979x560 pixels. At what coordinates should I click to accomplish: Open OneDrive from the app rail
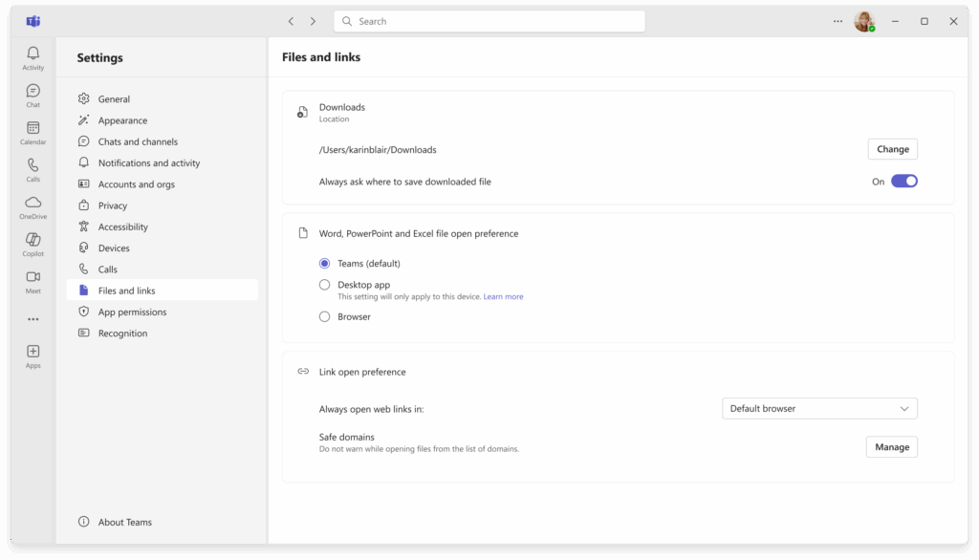tap(33, 208)
